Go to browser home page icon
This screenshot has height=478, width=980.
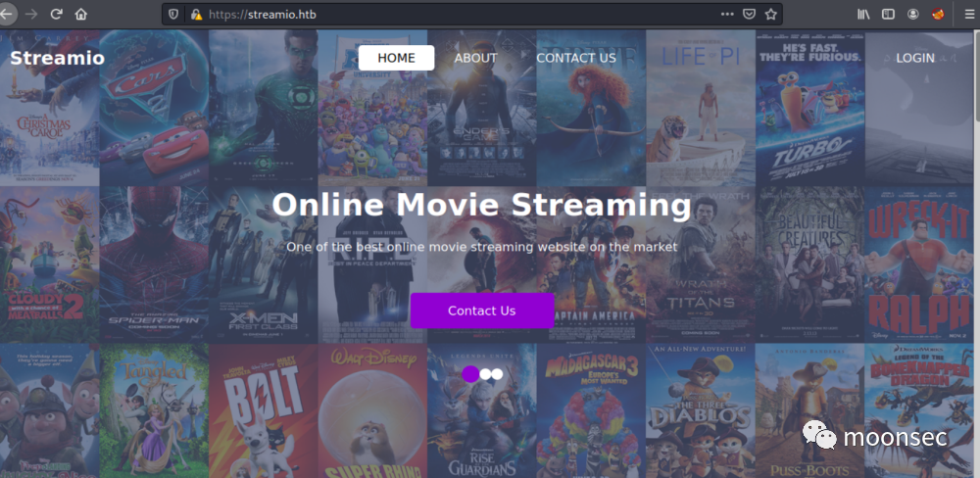coord(80,14)
